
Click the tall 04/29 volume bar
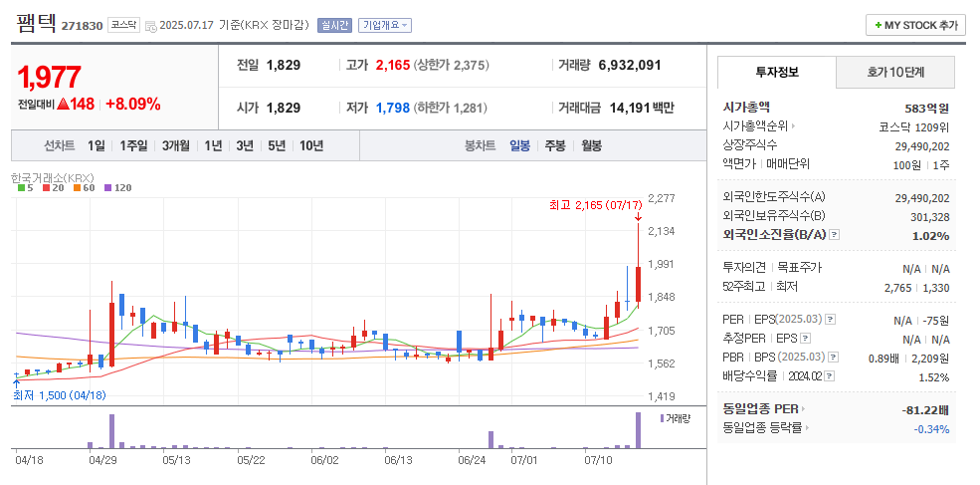coord(111,431)
